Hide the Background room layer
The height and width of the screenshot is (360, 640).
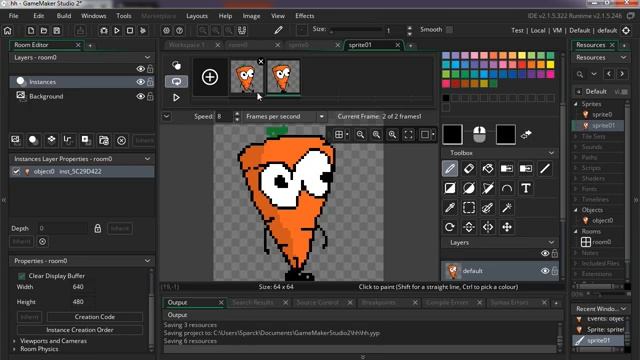click(140, 96)
